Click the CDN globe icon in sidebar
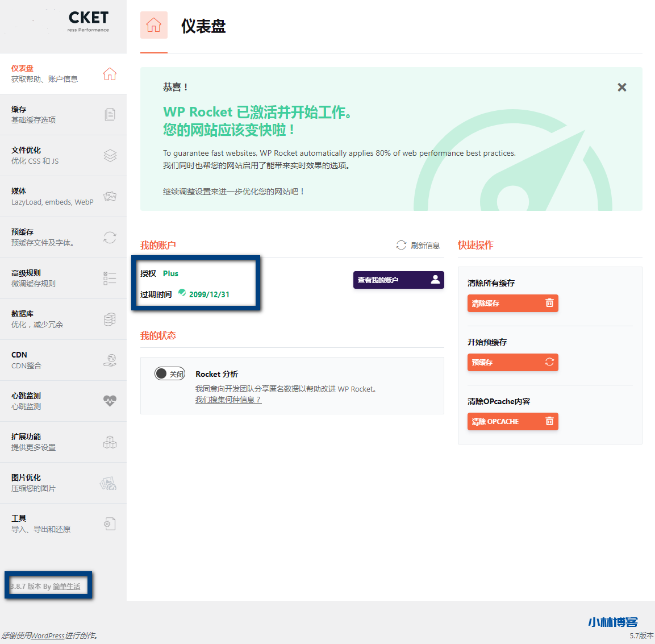 point(110,360)
